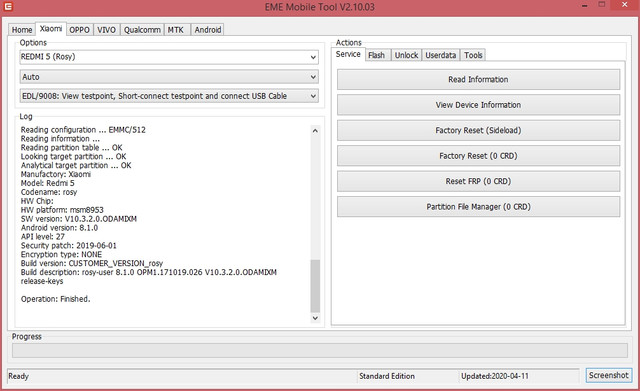The width and height of the screenshot is (640, 391).
Task: Open the REDMI 5 (Rosy) model dropdown
Action: click(x=169, y=57)
